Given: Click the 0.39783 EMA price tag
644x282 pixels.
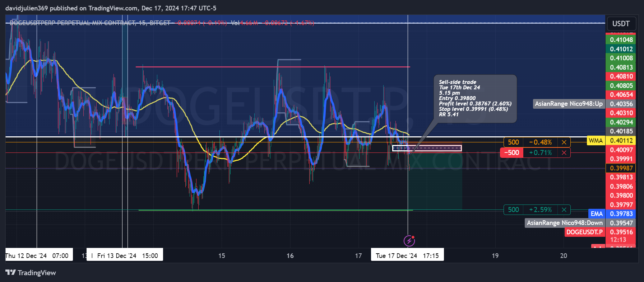Looking at the screenshot, I should coord(621,214).
